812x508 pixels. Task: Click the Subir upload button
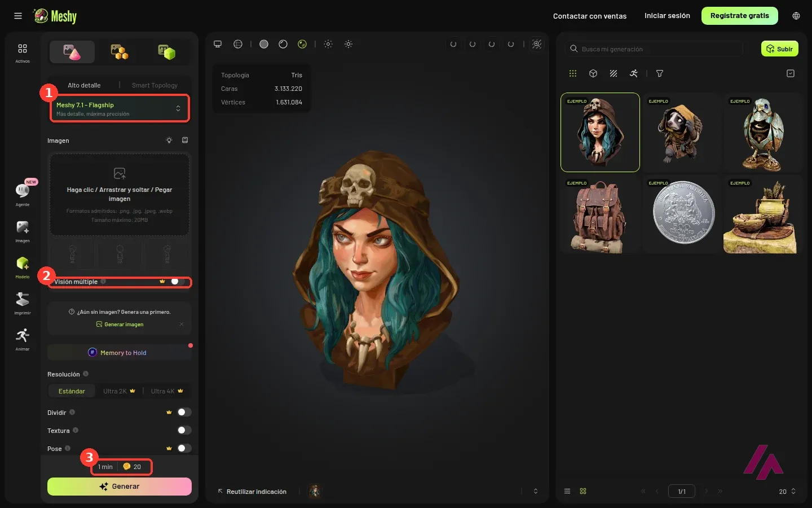[x=780, y=49]
